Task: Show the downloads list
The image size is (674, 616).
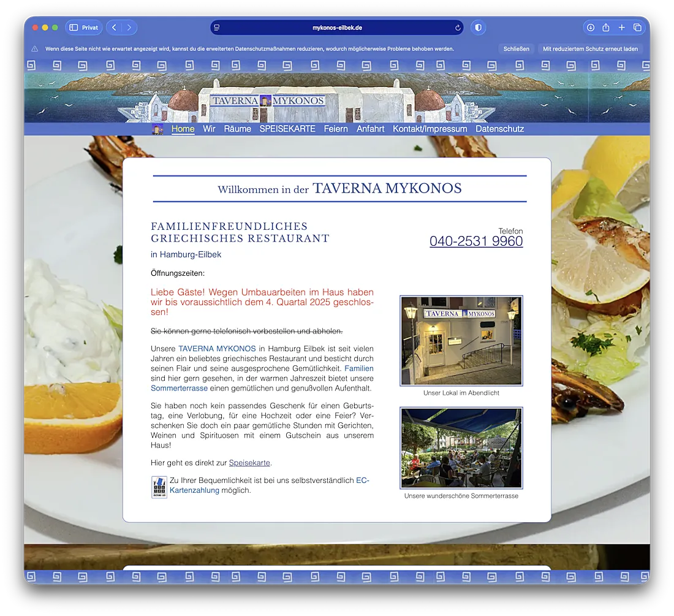Action: [590, 28]
